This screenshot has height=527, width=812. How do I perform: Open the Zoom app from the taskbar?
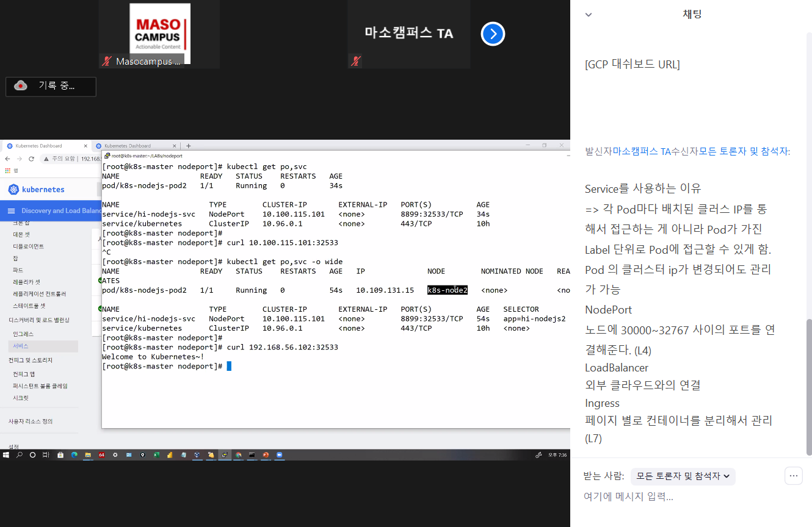pyautogui.click(x=280, y=455)
